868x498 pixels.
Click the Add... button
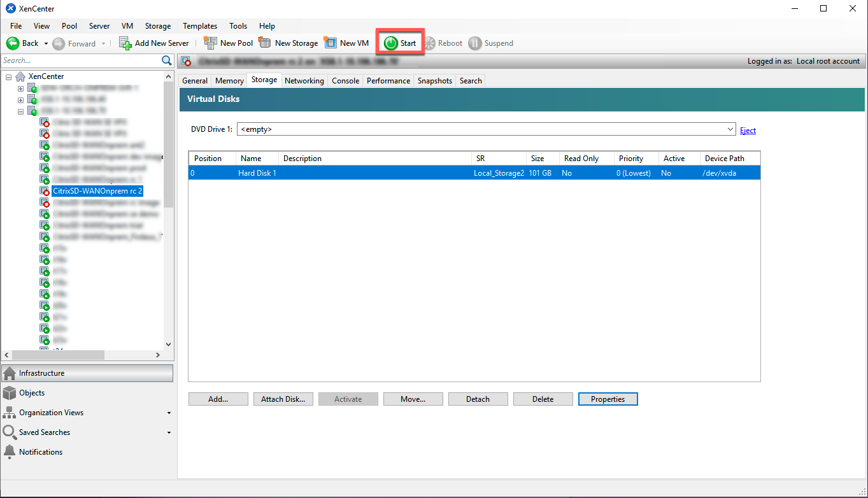[218, 399]
